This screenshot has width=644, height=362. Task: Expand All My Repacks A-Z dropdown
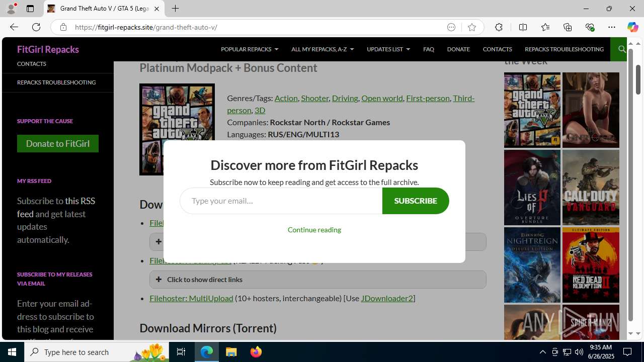pos(323,49)
